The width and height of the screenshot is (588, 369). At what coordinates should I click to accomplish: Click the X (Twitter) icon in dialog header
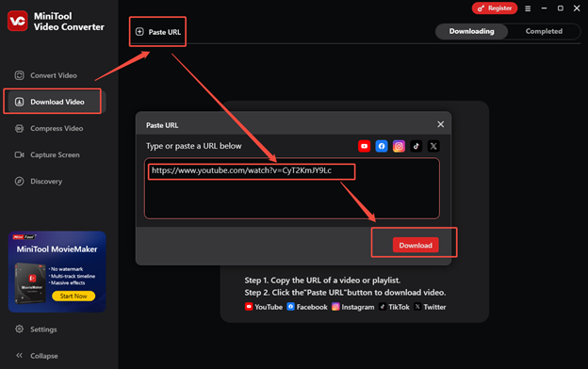[433, 146]
